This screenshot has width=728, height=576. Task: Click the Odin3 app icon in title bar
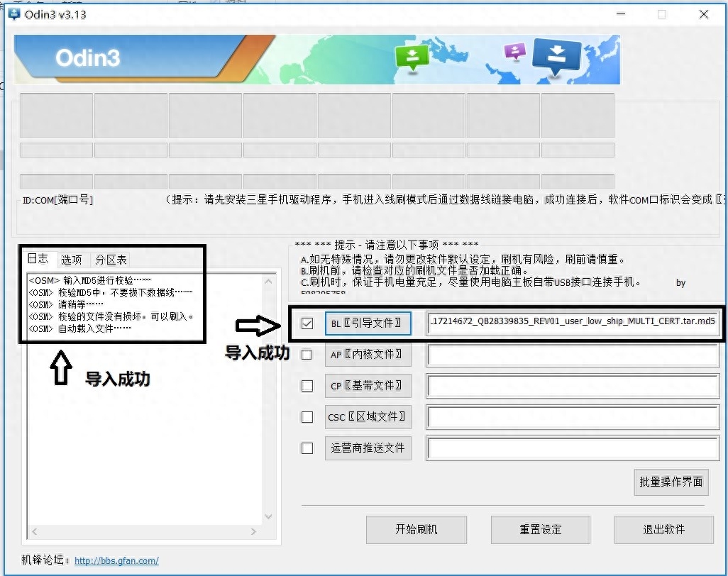click(x=14, y=14)
